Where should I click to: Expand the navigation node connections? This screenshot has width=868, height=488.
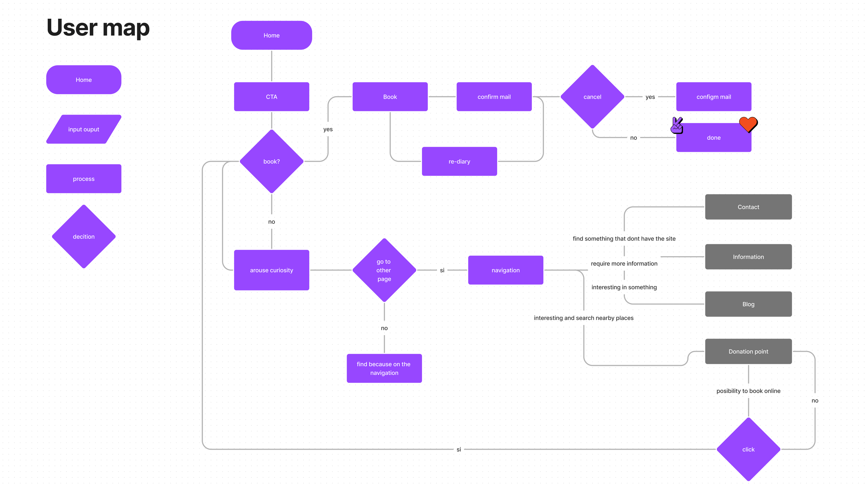pos(505,270)
